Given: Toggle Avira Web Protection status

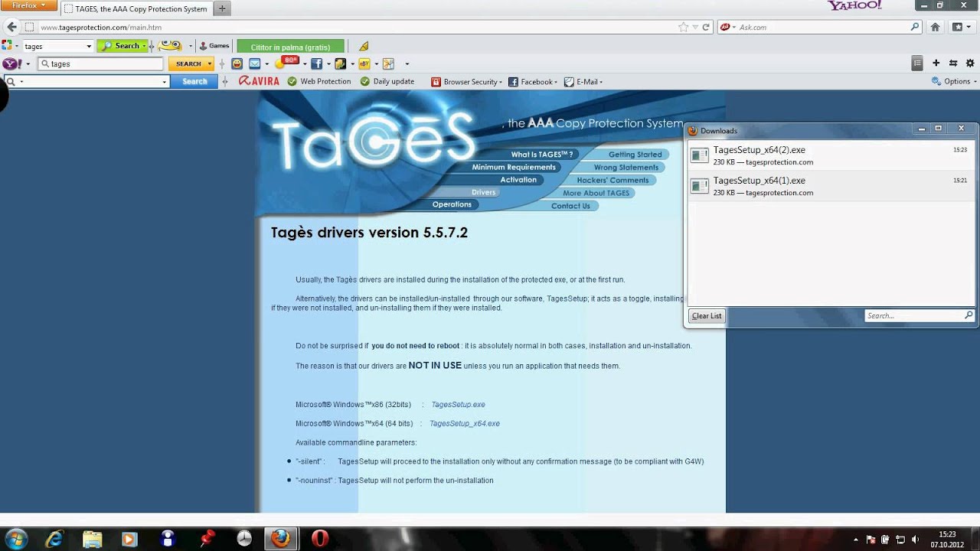Looking at the screenshot, I should [x=319, y=81].
